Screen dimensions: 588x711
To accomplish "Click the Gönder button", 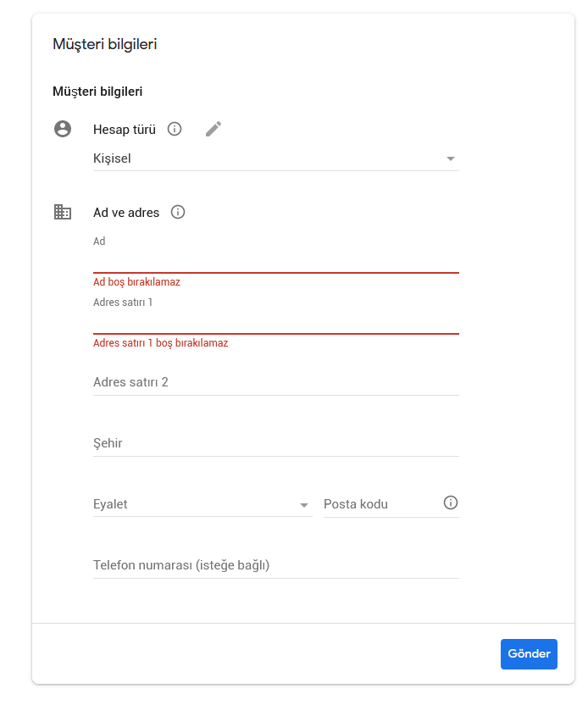I will (x=529, y=654).
